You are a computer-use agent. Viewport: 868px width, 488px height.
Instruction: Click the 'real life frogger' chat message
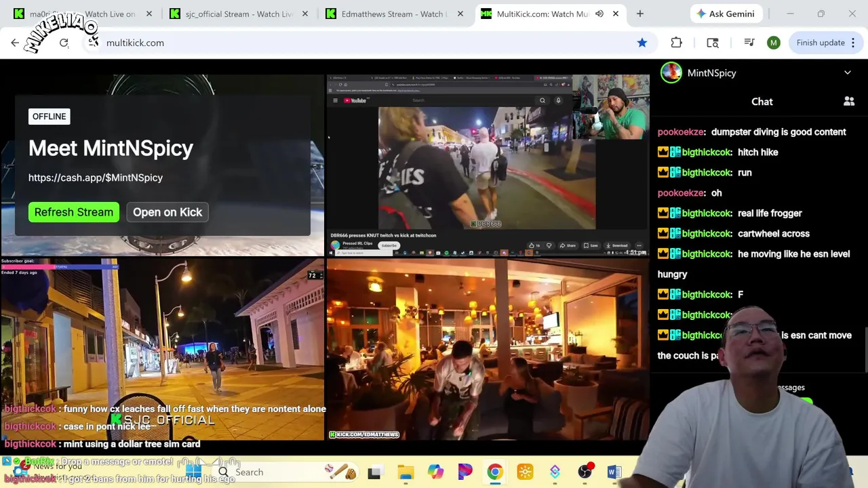[770, 213]
